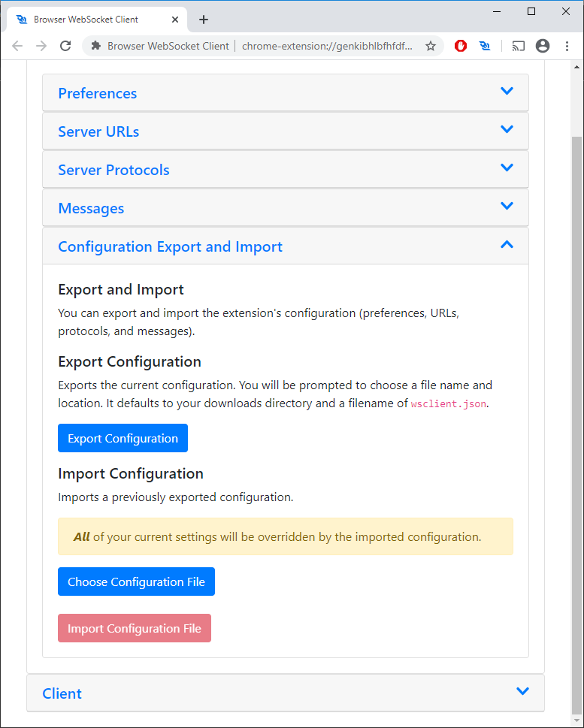The height and width of the screenshot is (728, 584).
Task: Click the extension puzzle icon in address bar
Action: tap(95, 46)
